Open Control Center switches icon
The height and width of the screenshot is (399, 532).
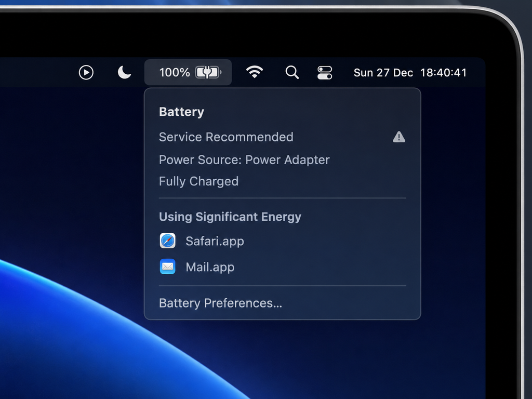tap(325, 72)
